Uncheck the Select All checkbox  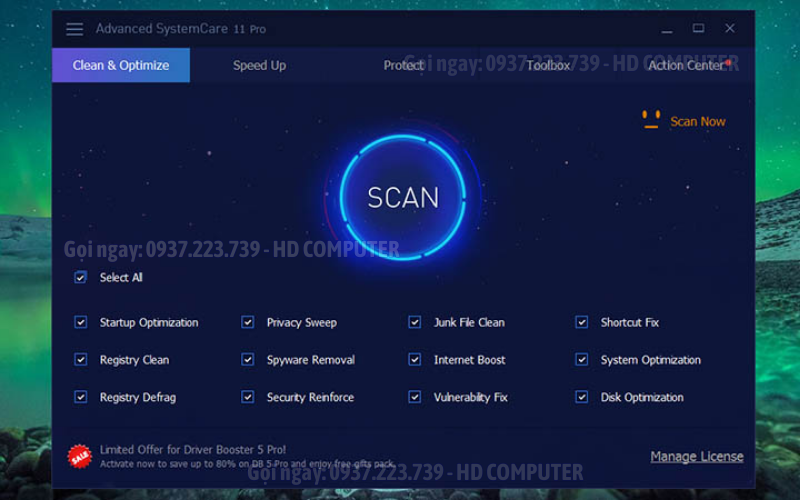tap(81, 277)
